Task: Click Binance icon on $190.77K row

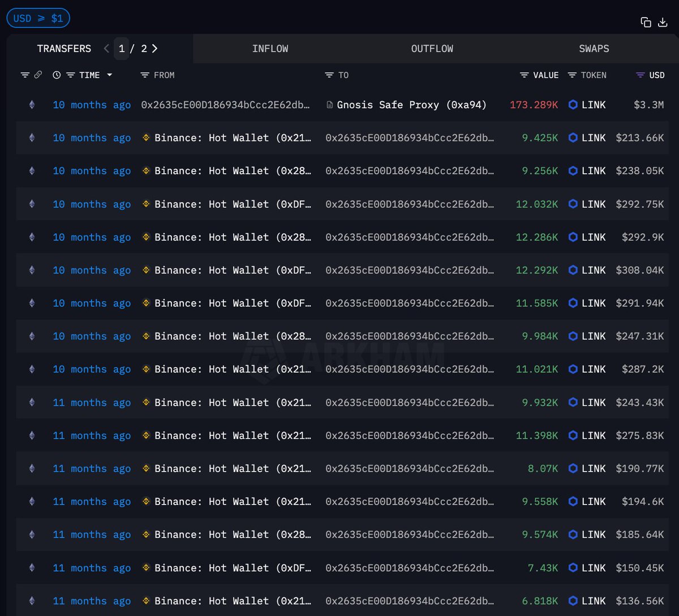Action: [146, 468]
